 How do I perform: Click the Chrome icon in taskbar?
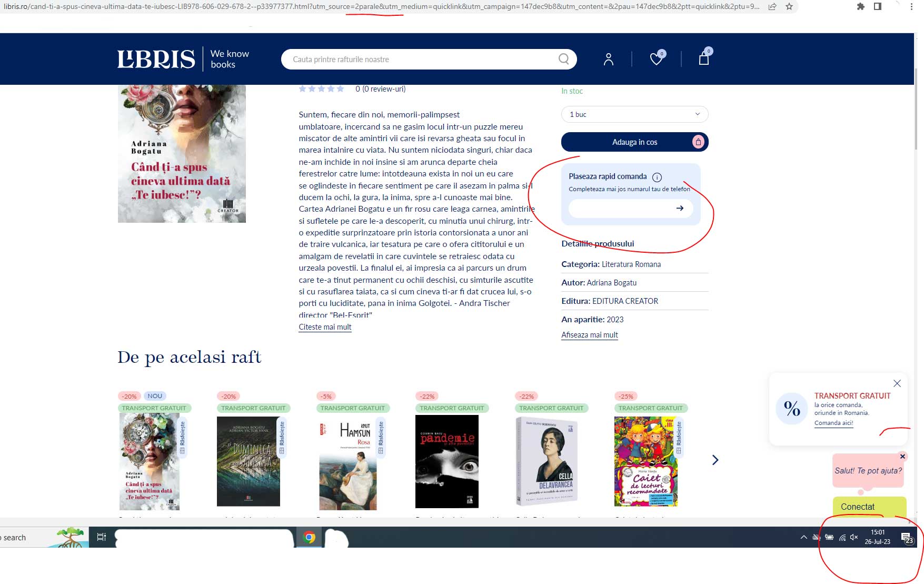pyautogui.click(x=310, y=537)
